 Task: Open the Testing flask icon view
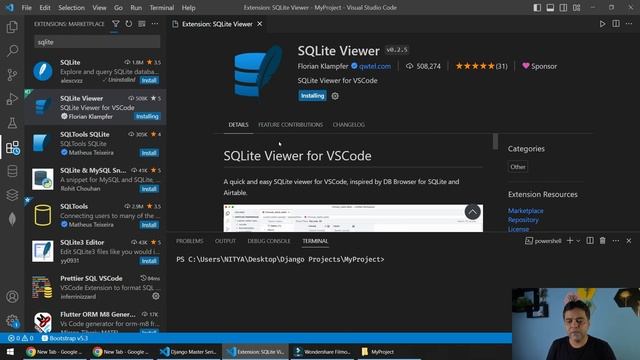click(x=12, y=123)
